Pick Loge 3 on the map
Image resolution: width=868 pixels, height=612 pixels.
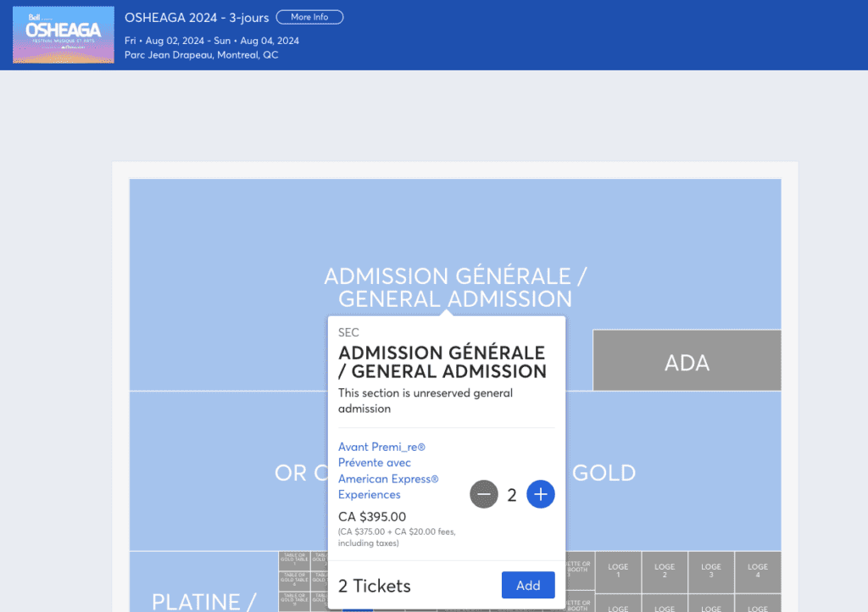pyautogui.click(x=711, y=571)
